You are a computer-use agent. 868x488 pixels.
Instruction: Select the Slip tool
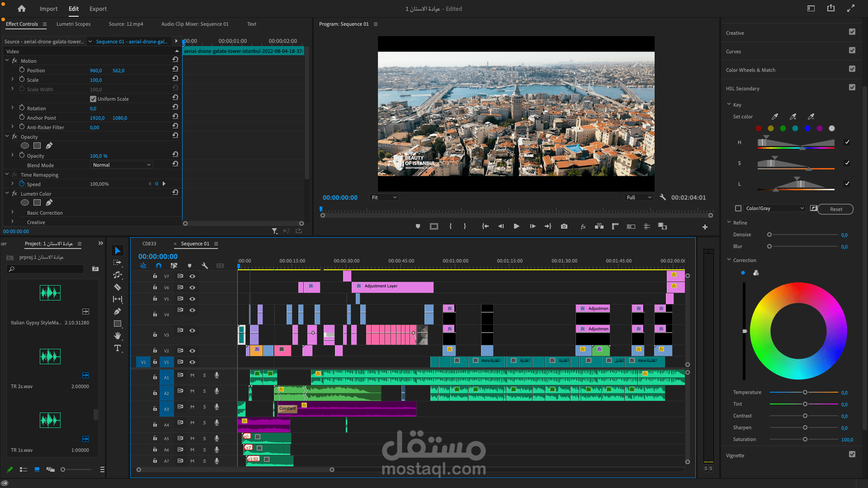coord(118,299)
